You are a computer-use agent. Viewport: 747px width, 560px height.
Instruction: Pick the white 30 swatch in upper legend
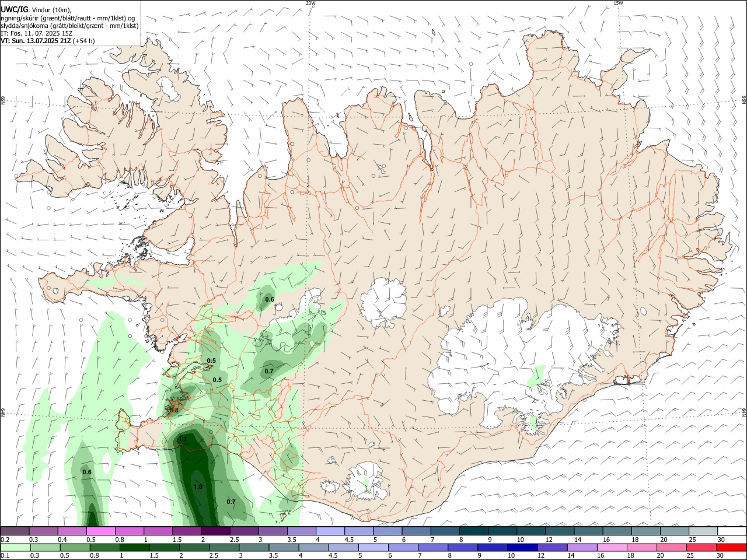(732, 531)
